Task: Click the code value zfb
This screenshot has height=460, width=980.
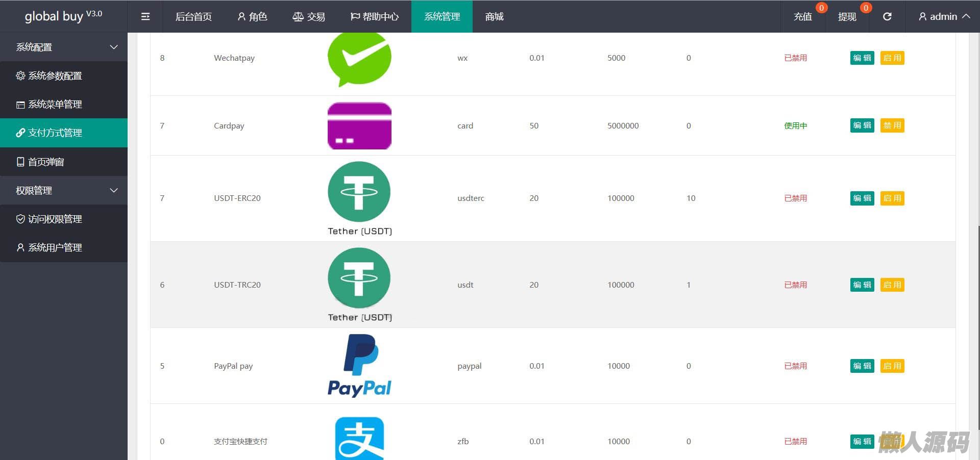Action: [463, 442]
